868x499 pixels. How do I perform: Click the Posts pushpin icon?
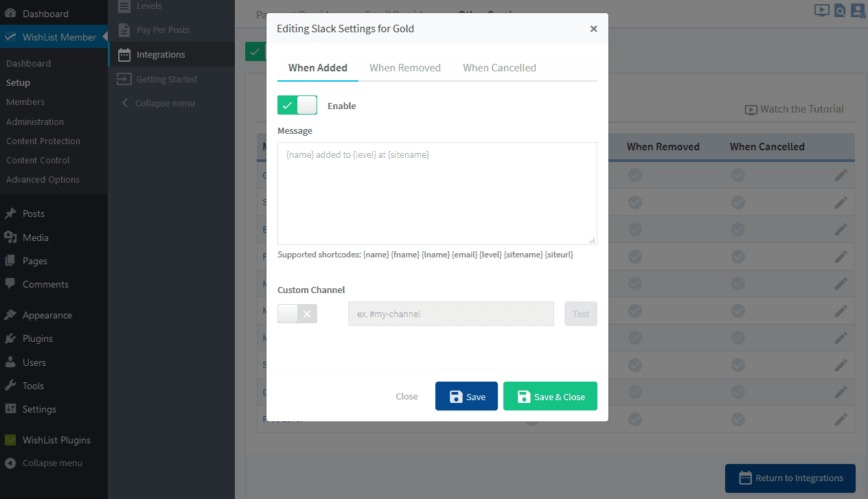(x=10, y=213)
